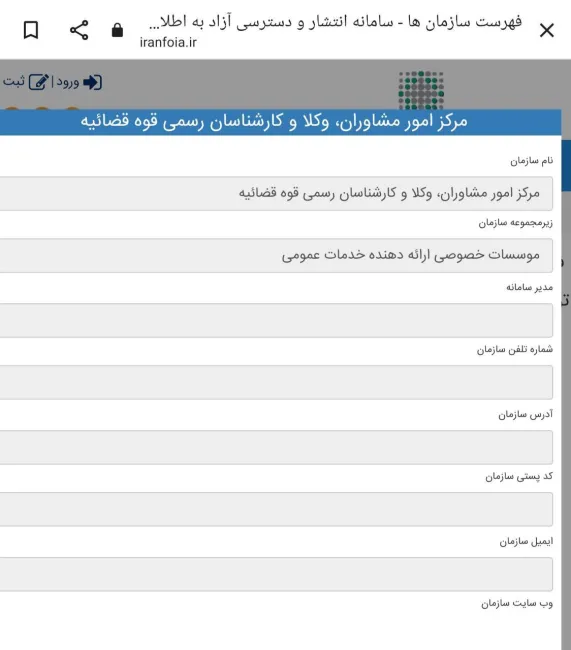This screenshot has width=571, height=650.
Task: Close the browser tab with X icon
Action: point(547,30)
